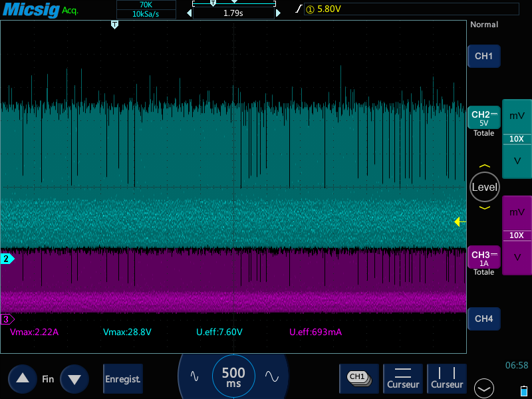Select mV scale for CH2
The image size is (532, 399).
[517, 116]
